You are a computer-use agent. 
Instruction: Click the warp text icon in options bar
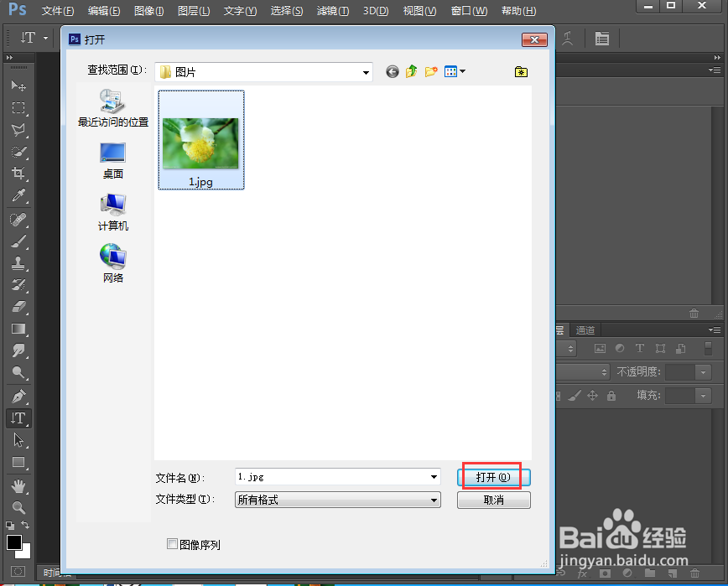(x=567, y=39)
